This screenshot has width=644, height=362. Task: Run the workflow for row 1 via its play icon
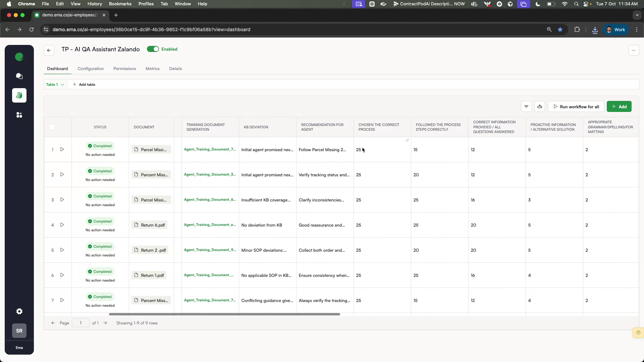[x=62, y=149]
